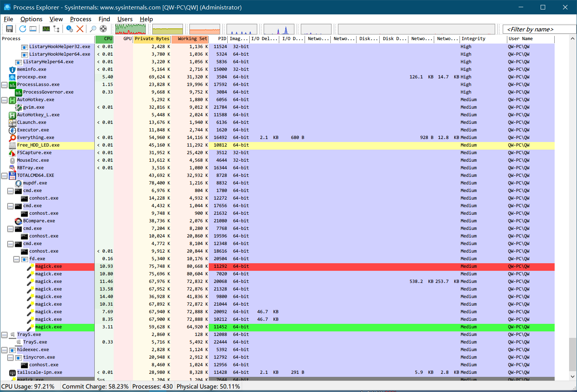Click the ProcessGovernor.exe icon
The height and width of the screenshot is (392, 577).
(18, 92)
